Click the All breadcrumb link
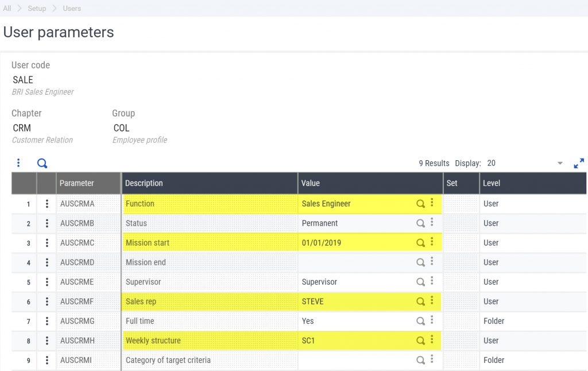The image size is (588, 371). [7, 9]
